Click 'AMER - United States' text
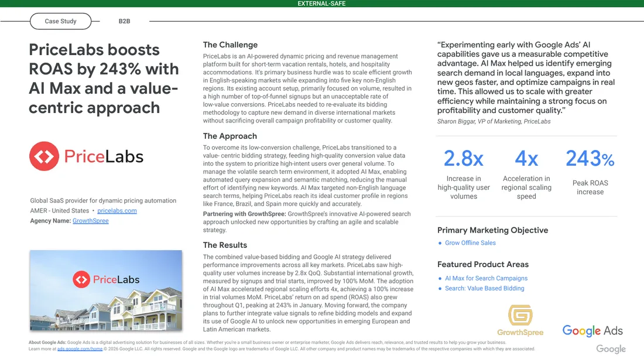Screen dimensions: 644x362 [60, 210]
